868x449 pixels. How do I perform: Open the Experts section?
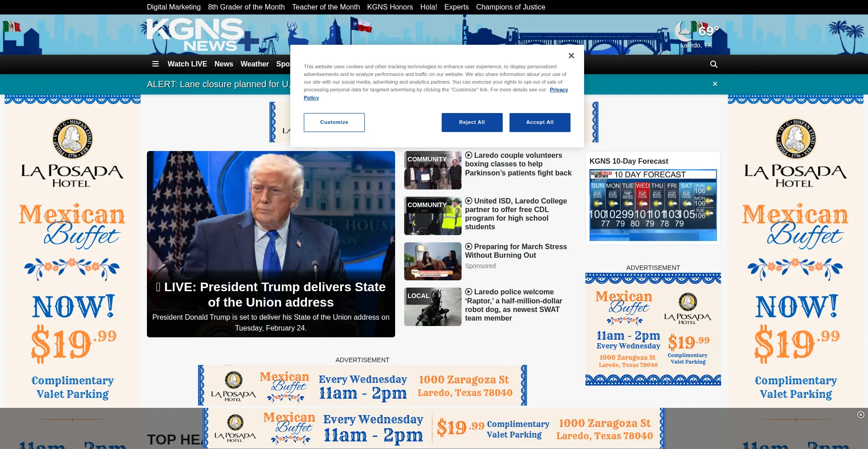(457, 7)
